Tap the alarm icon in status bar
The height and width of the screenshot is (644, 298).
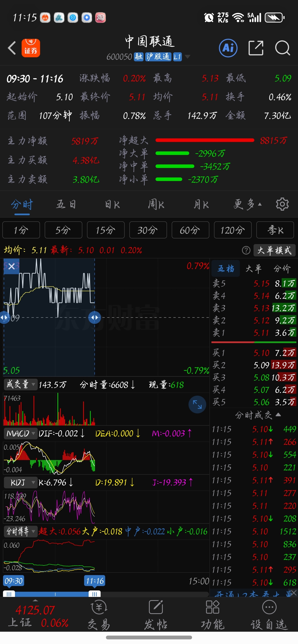click(x=209, y=18)
